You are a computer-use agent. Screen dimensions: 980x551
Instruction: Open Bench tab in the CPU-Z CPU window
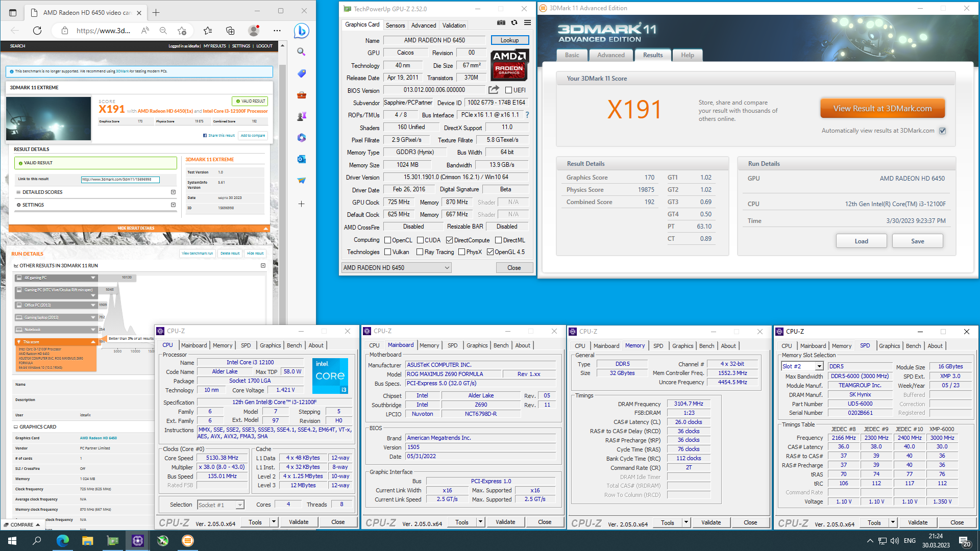click(294, 345)
